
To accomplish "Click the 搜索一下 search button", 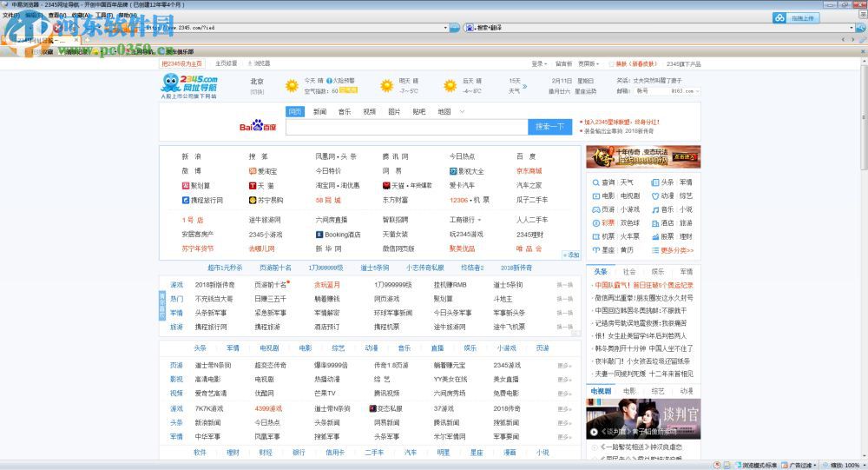I will coord(549,127).
